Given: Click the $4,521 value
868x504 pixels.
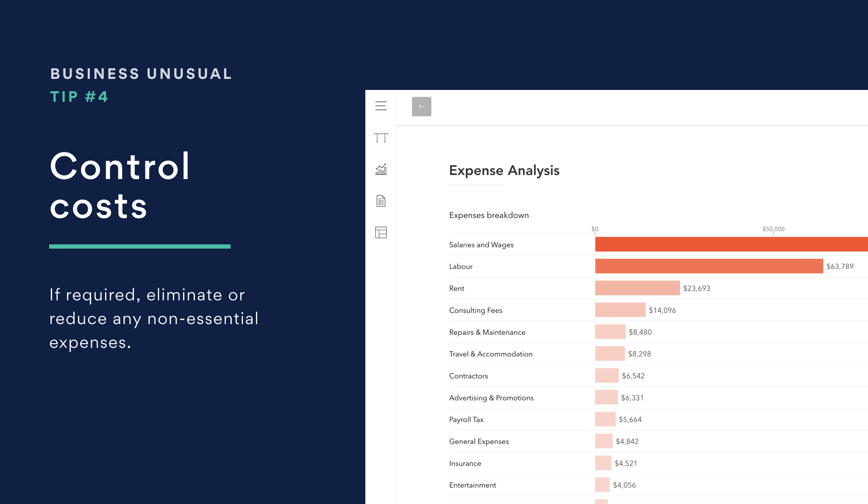Looking at the screenshot, I should pyautogui.click(x=626, y=463).
